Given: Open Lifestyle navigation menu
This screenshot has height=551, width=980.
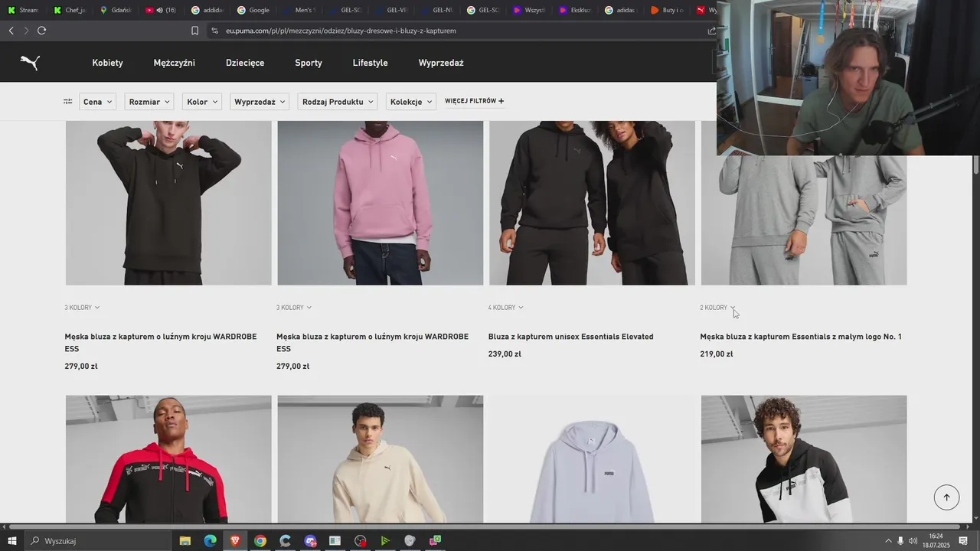Looking at the screenshot, I should tap(371, 63).
